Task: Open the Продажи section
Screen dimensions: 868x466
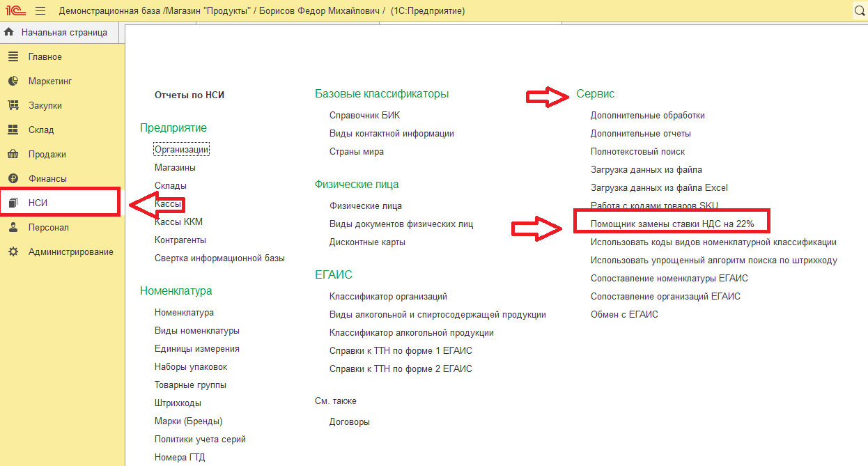Action: (x=47, y=154)
